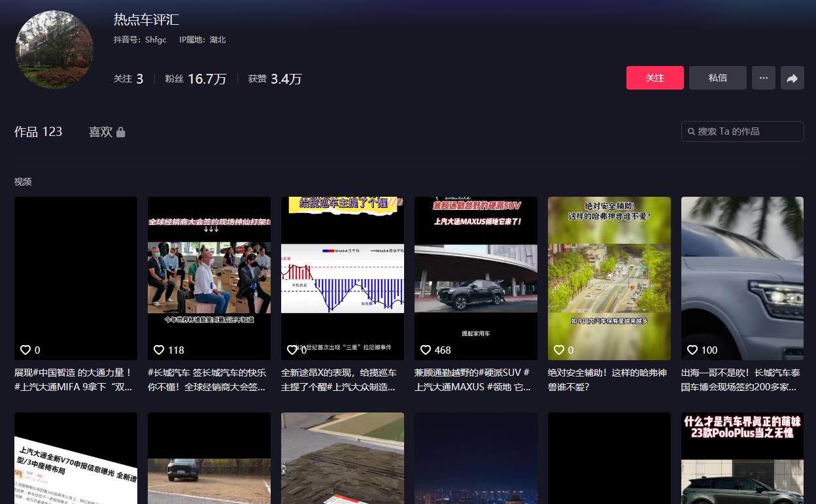816x504 pixels.
Task: Click the search magnifier icon
Action: [x=691, y=131]
